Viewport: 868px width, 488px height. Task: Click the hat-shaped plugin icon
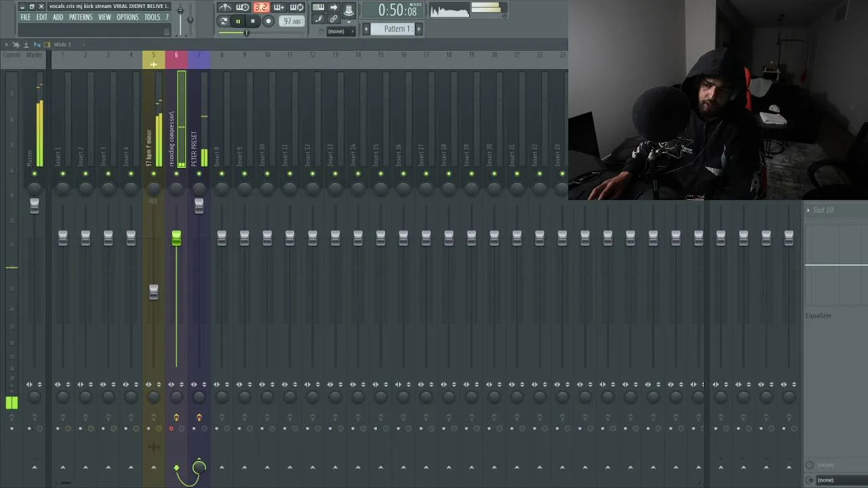[x=349, y=9]
